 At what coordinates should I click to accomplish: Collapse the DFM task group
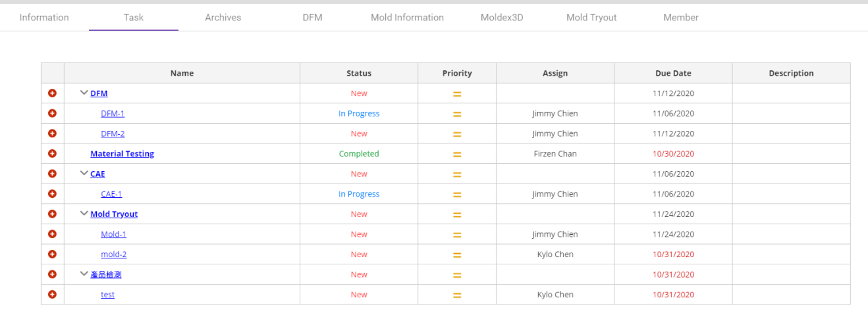(x=84, y=92)
